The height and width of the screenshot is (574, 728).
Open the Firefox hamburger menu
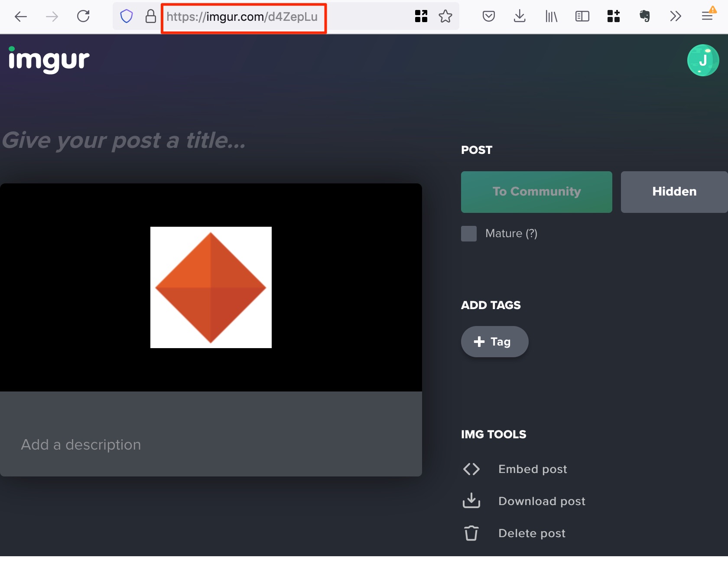click(707, 17)
